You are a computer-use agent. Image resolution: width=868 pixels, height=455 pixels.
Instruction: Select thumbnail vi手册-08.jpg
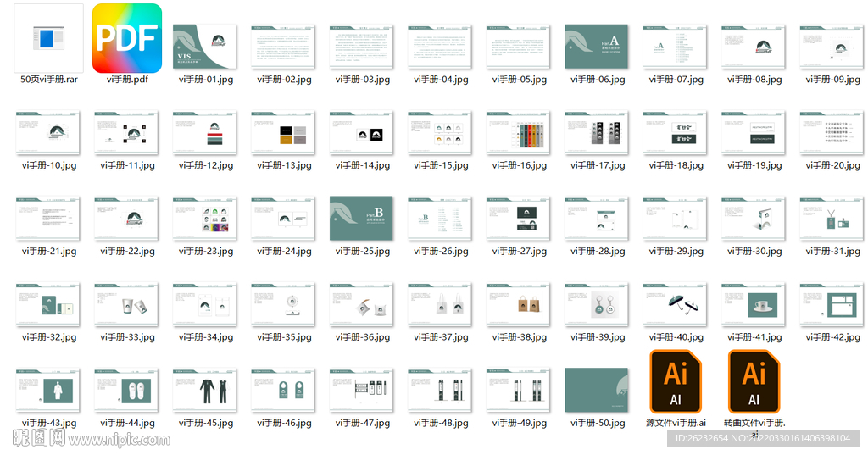(x=754, y=47)
